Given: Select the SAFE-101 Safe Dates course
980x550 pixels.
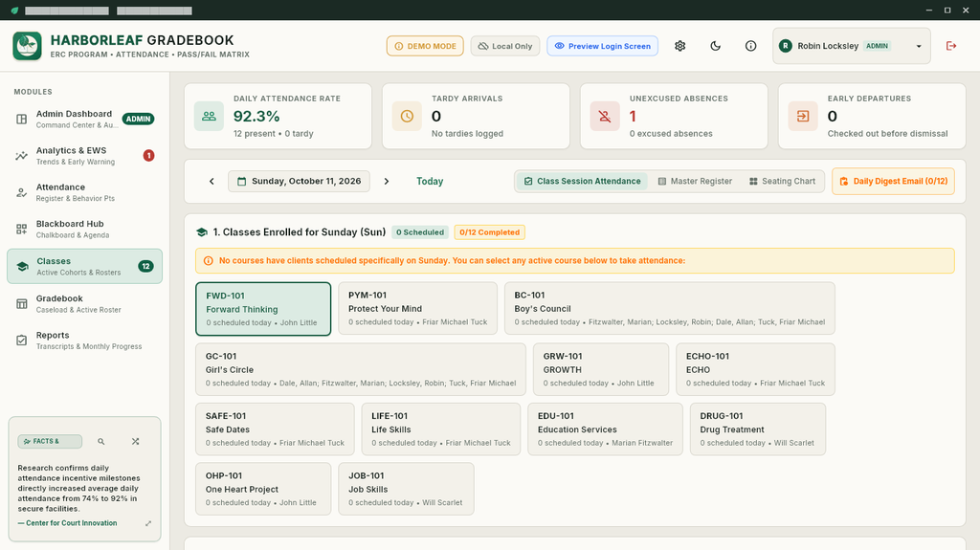Looking at the screenshot, I should click(x=275, y=429).
